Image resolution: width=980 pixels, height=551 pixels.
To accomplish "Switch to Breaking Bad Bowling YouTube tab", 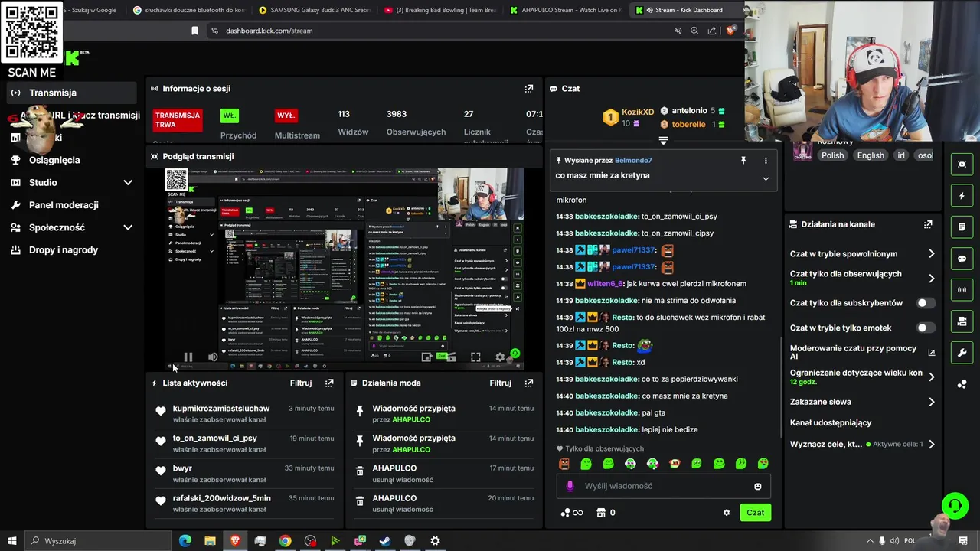I will 439,10.
